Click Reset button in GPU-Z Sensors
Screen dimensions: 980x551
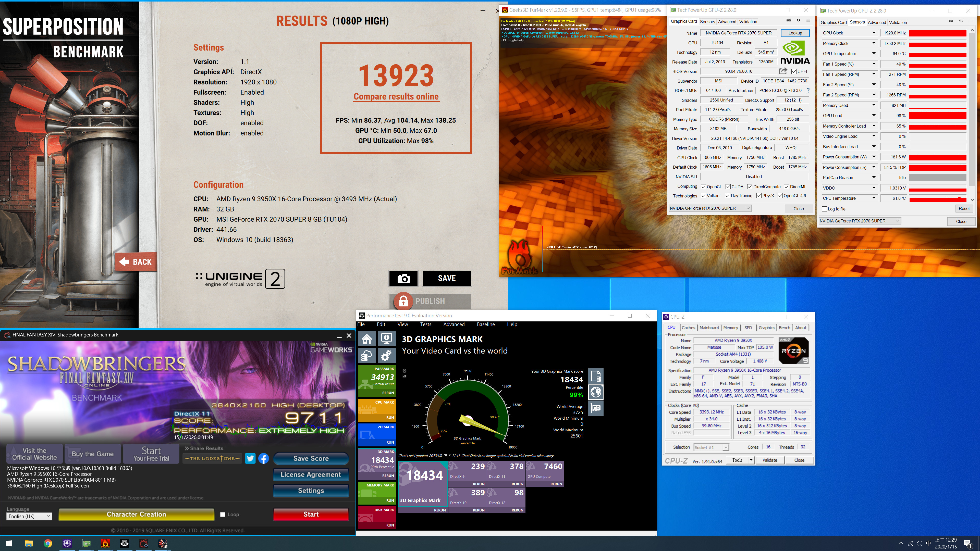(x=964, y=209)
